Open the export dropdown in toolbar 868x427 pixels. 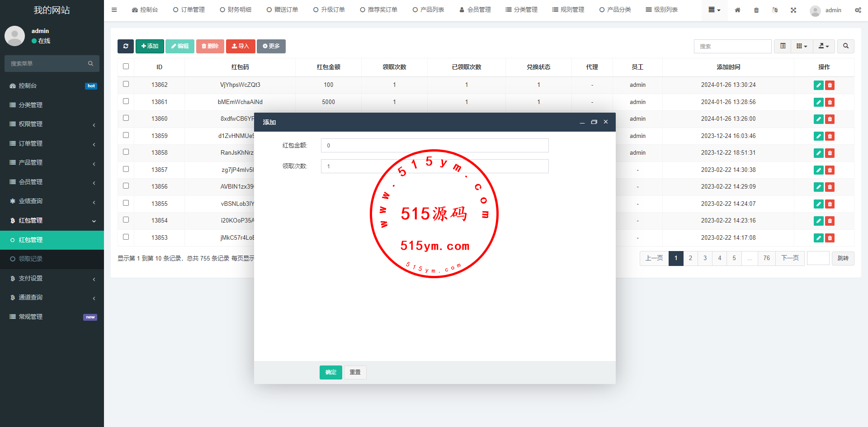click(824, 46)
